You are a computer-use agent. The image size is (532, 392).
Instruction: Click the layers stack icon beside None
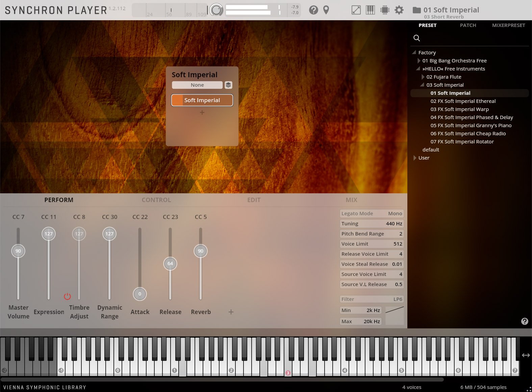(x=228, y=85)
